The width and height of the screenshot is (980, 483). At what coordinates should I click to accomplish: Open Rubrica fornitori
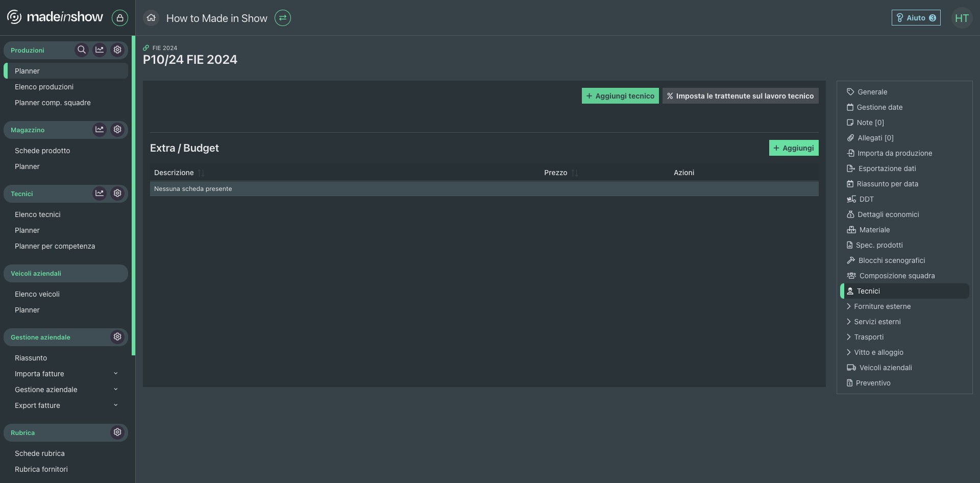41,469
